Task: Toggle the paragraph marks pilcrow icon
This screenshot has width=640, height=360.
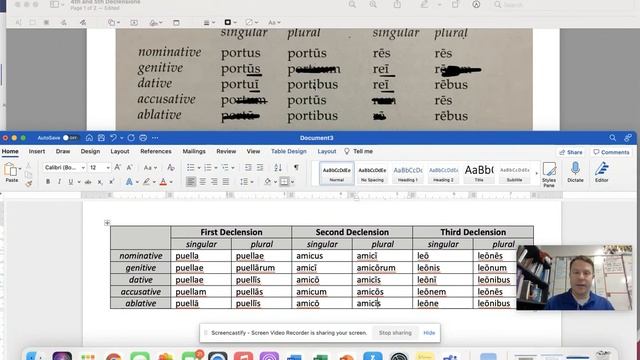Action: tap(296, 167)
